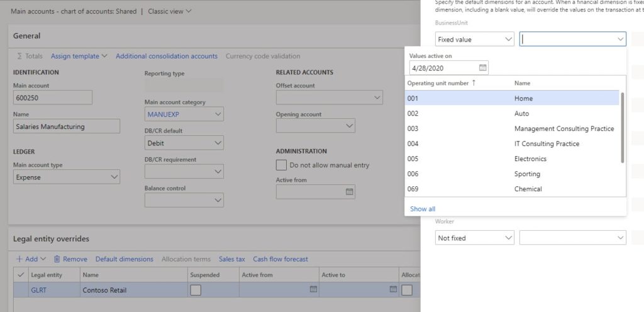Open Active to calendar in GLRT row
Viewport: 644px width, 312px height.
tap(393, 289)
